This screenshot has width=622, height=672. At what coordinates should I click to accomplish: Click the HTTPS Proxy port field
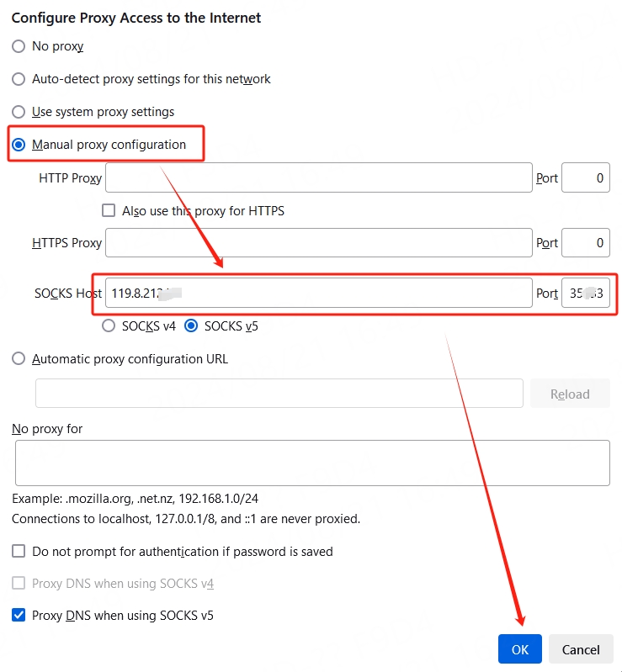click(585, 243)
